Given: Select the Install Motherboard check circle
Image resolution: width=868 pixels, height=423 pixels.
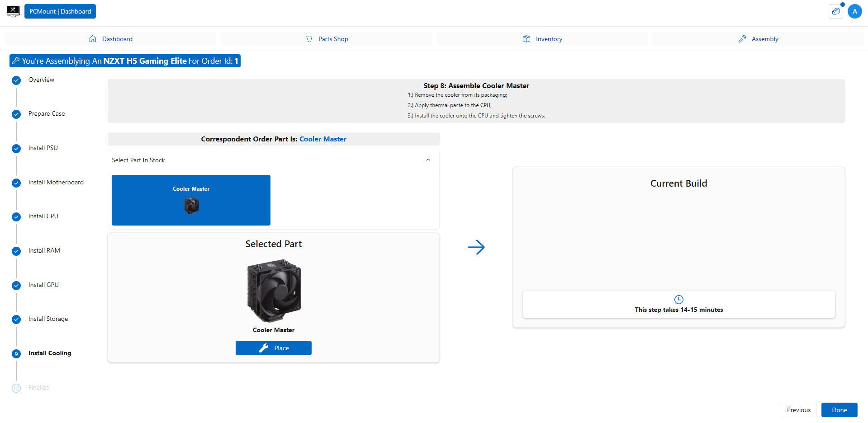Looking at the screenshot, I should (16, 183).
